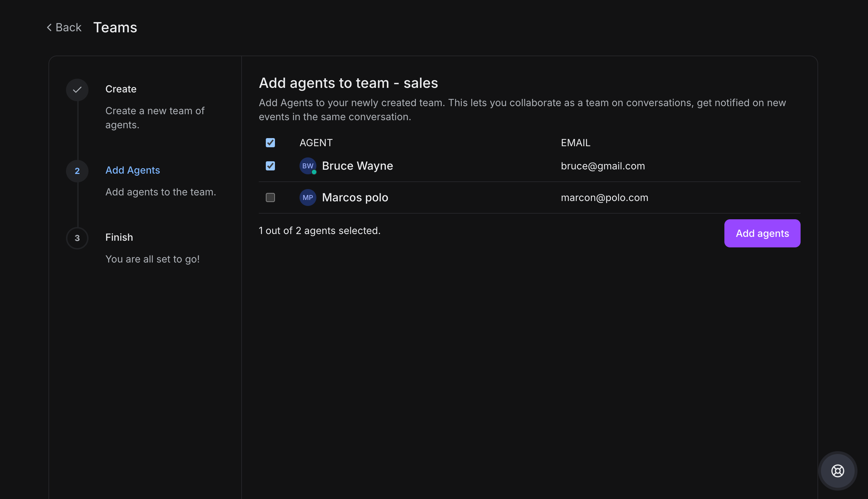Click the bruce@gmail.com email cell
The width and height of the screenshot is (868, 499).
(603, 166)
